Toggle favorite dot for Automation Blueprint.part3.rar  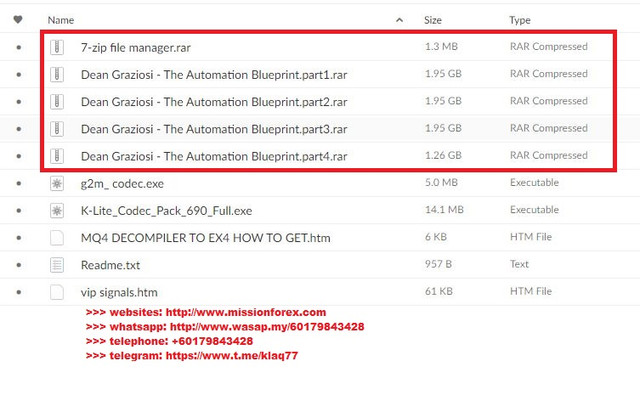pyautogui.click(x=18, y=129)
